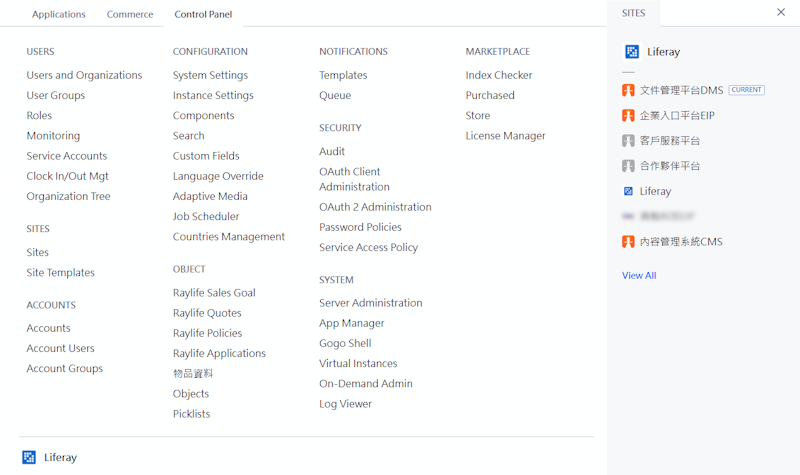This screenshot has height=475, width=800.
Task: Open the 物品資料 object
Action: pyautogui.click(x=193, y=373)
